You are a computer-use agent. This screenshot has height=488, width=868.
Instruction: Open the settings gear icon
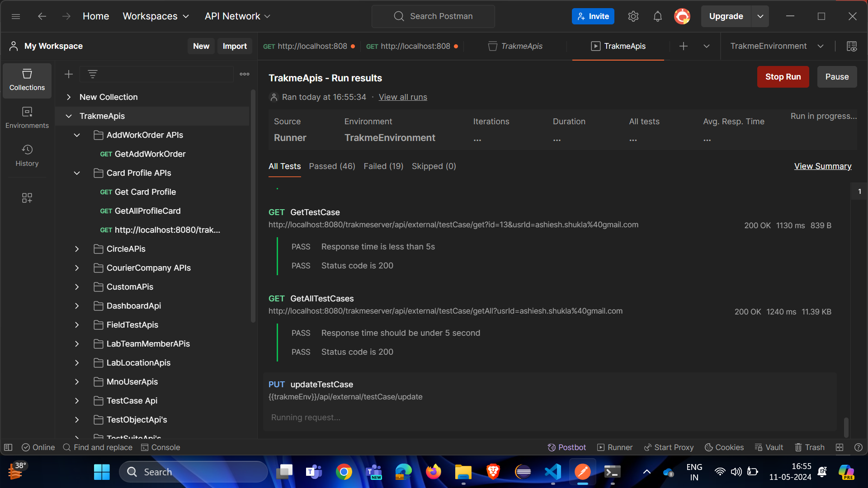[x=633, y=16]
